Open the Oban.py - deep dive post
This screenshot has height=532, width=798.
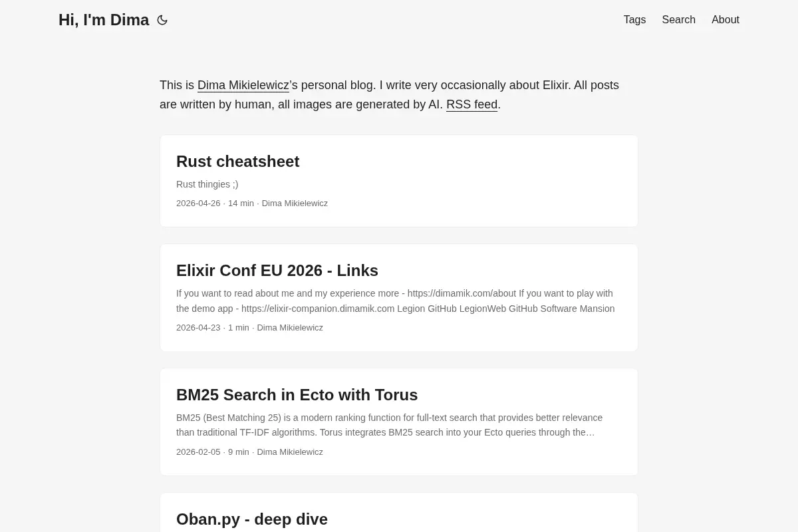click(252, 519)
